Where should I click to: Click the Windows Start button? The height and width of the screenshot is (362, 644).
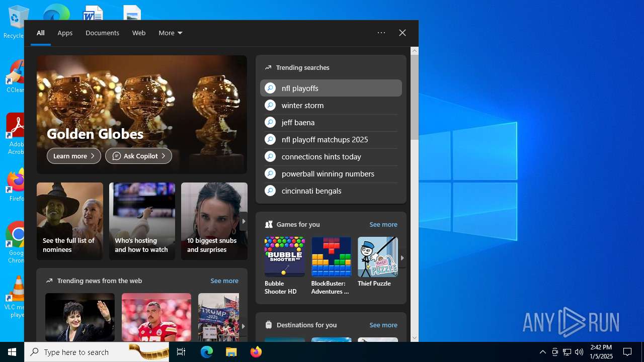point(12,352)
